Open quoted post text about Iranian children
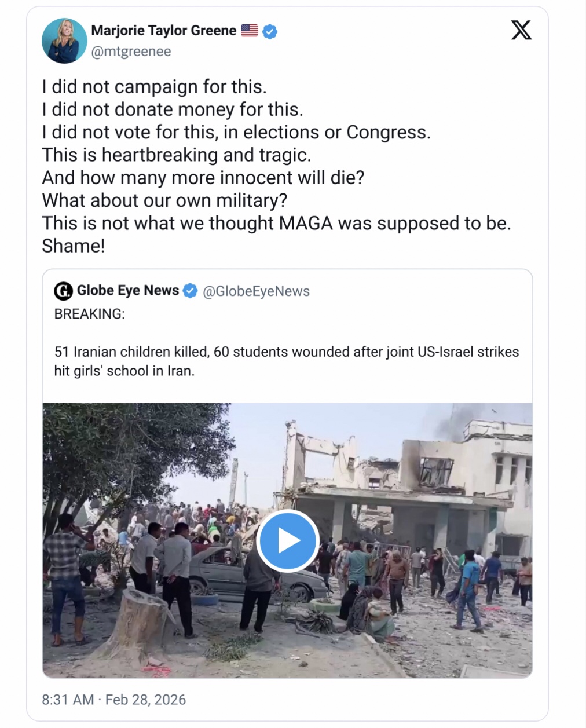The image size is (586, 728). tap(287, 361)
